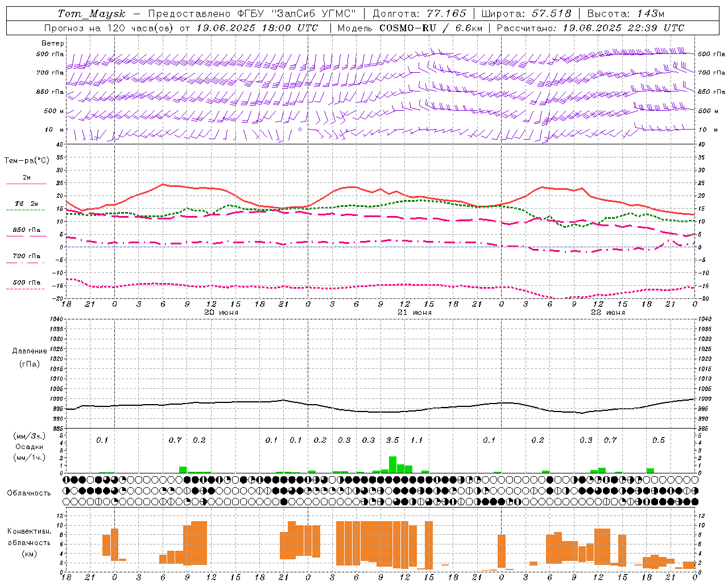Click the Осадки label

pos(30,447)
